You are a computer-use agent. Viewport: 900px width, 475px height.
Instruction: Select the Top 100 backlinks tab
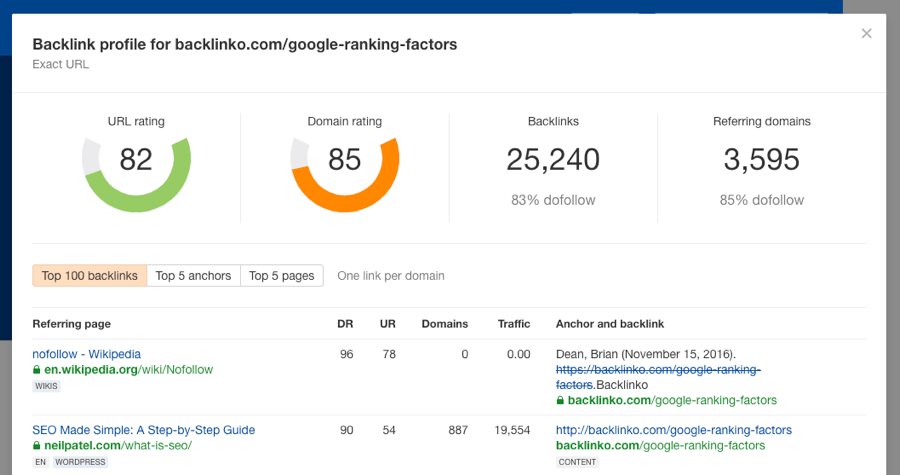point(90,276)
